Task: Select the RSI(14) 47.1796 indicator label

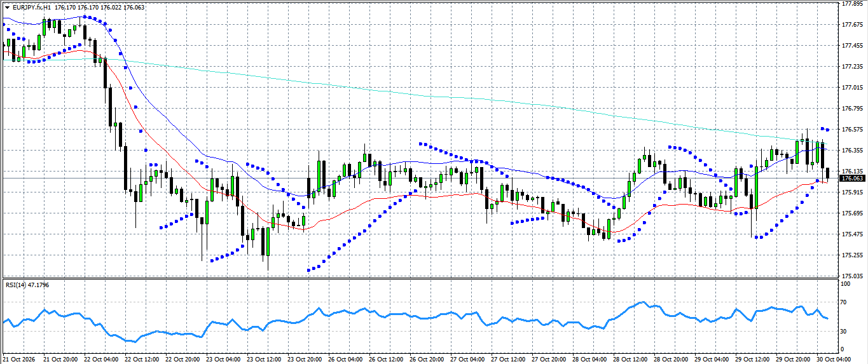Action: 27,285
